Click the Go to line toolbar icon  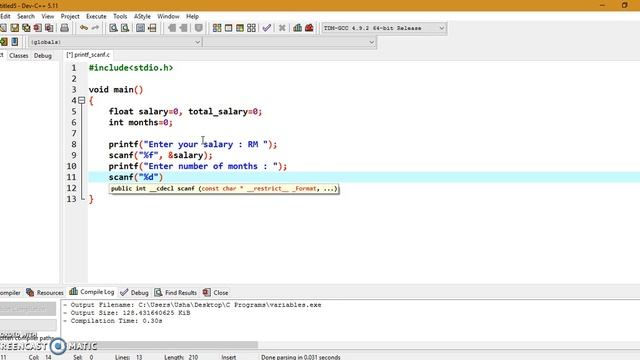coord(152,28)
